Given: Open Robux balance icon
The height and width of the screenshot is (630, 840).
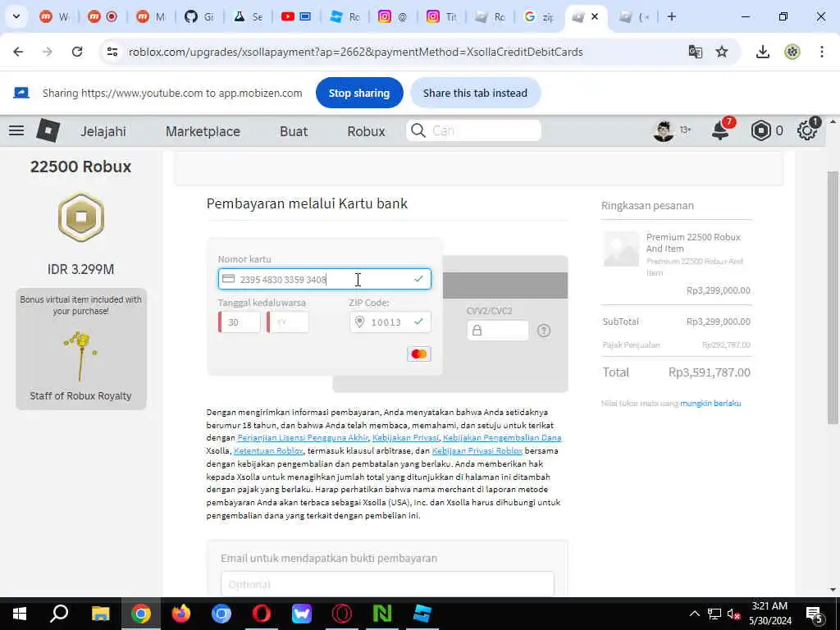Looking at the screenshot, I should coord(760,130).
